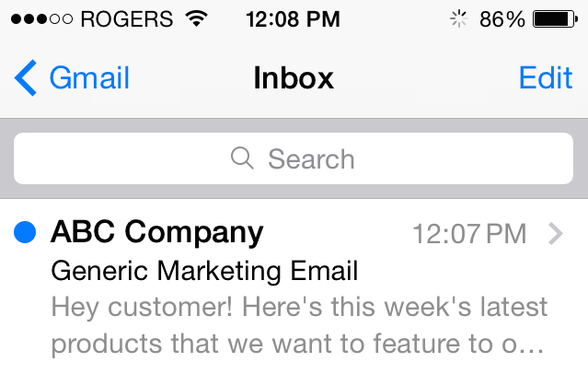Click the blue unread dot indicator
This screenshot has height=374, width=588.
[25, 232]
